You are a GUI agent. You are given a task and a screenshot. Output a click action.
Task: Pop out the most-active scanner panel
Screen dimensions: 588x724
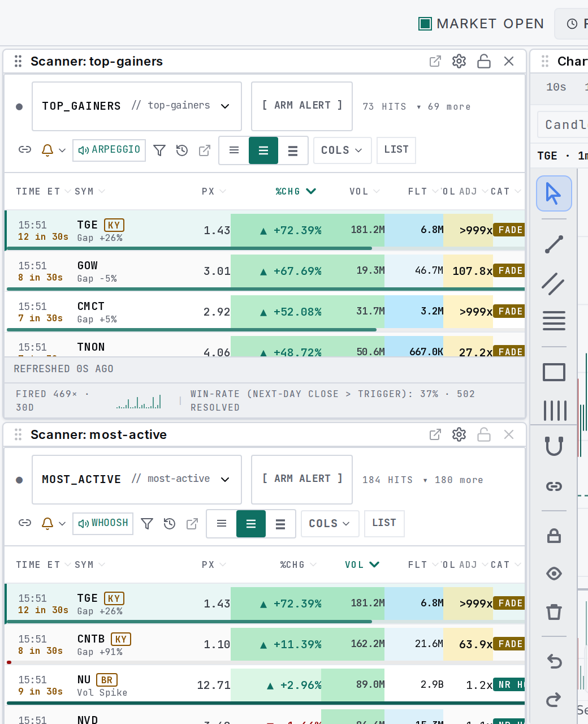coord(435,434)
